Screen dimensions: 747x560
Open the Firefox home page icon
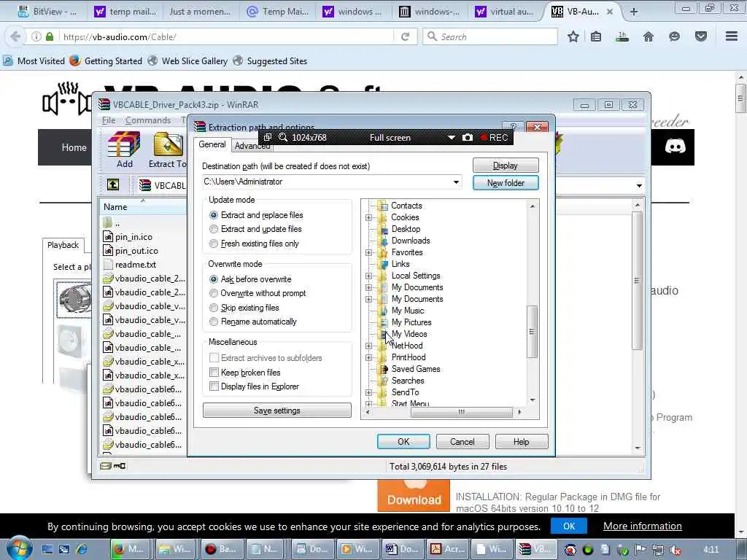(x=648, y=36)
